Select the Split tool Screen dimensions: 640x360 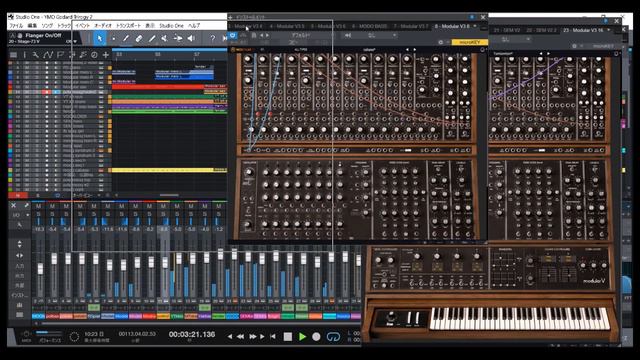126,39
